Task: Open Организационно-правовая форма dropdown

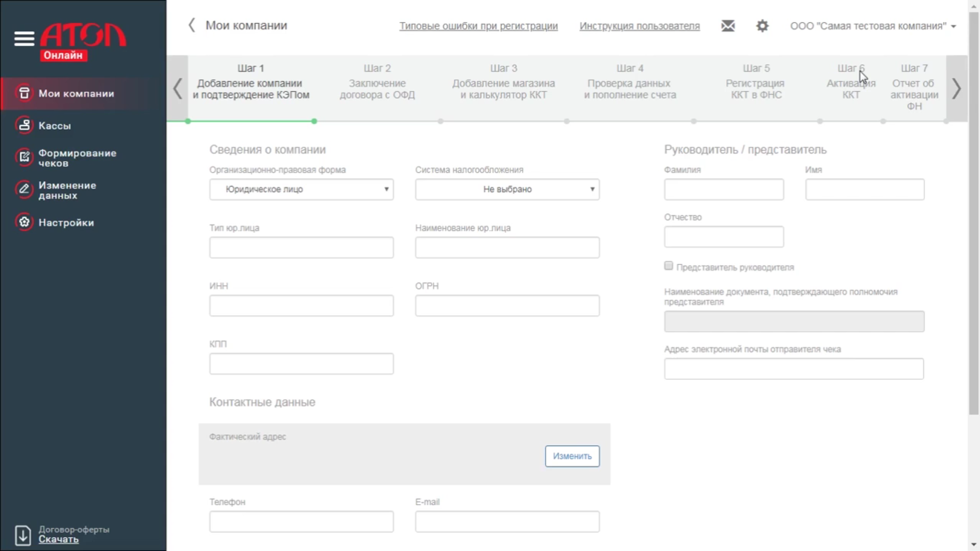Action: coord(301,189)
